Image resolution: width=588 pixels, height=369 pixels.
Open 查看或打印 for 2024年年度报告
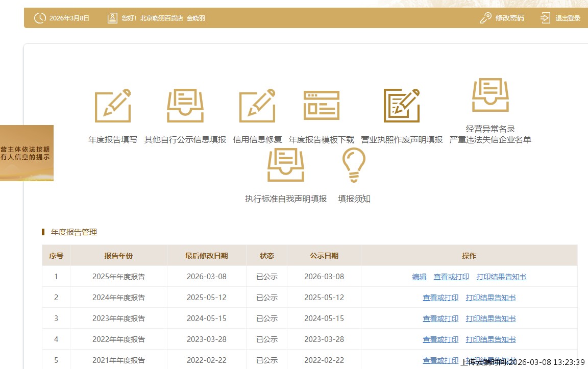440,298
